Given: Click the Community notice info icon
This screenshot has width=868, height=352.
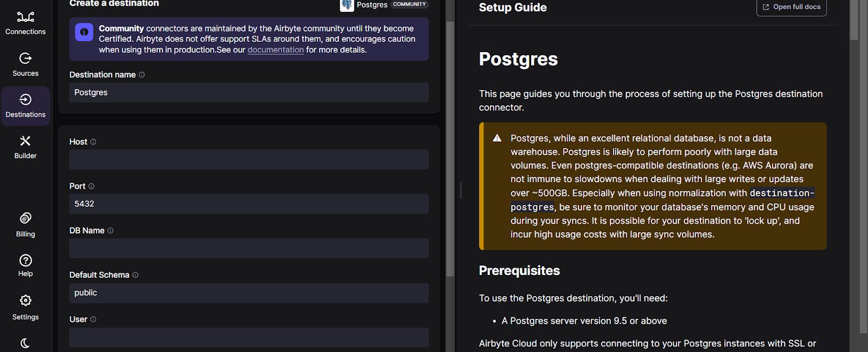Looking at the screenshot, I should pyautogui.click(x=84, y=32).
